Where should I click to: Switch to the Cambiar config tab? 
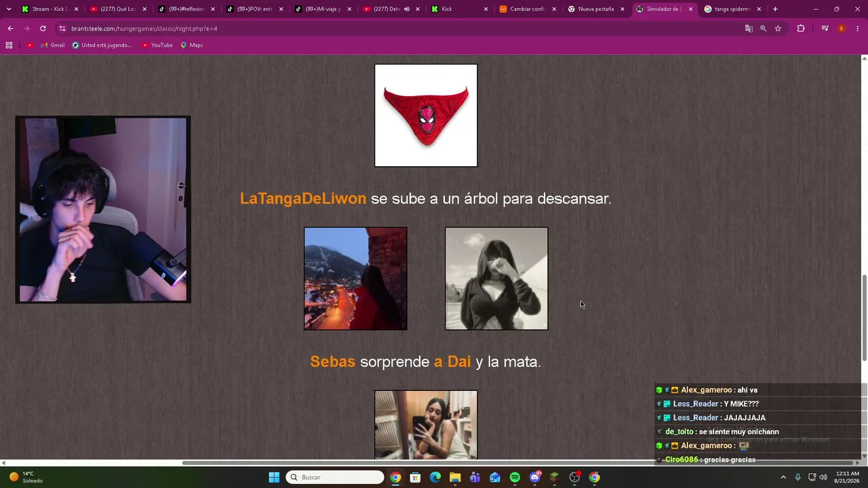[528, 9]
